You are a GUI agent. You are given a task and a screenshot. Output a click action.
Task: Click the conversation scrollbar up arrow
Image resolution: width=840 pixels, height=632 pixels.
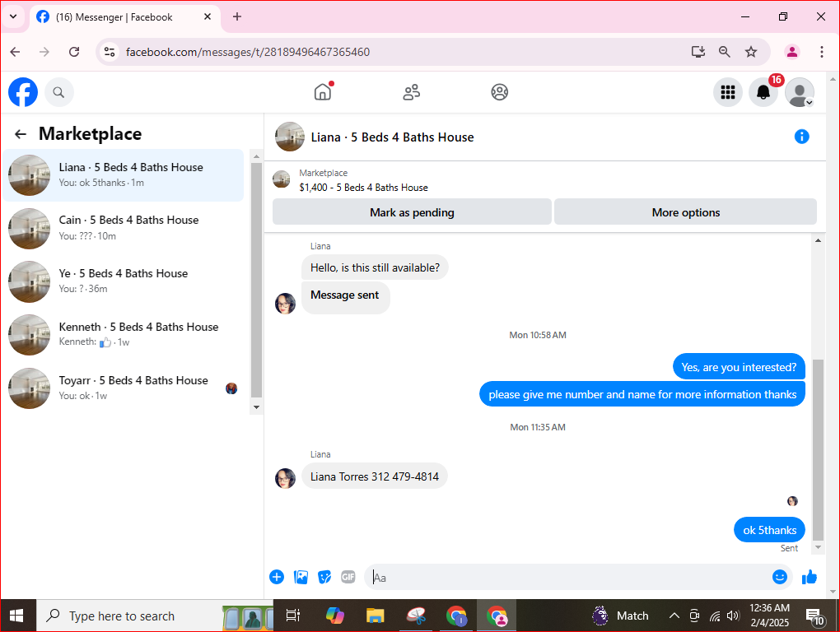pyautogui.click(x=818, y=240)
